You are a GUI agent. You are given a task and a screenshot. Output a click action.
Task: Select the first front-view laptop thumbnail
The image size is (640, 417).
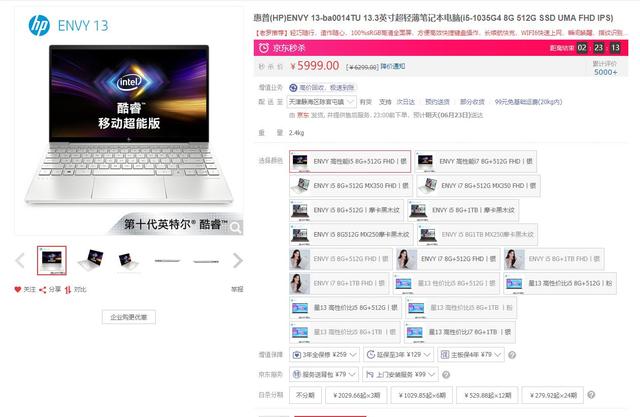(x=52, y=260)
